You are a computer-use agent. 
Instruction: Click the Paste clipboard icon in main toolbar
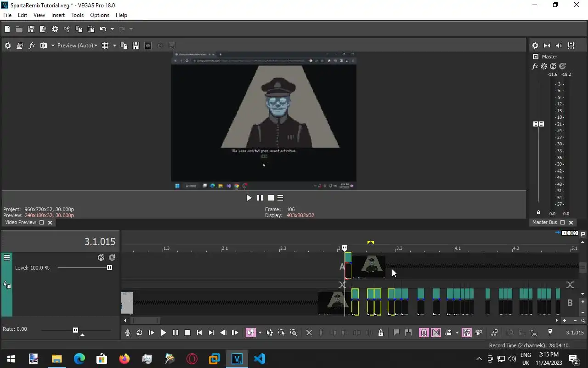click(91, 29)
